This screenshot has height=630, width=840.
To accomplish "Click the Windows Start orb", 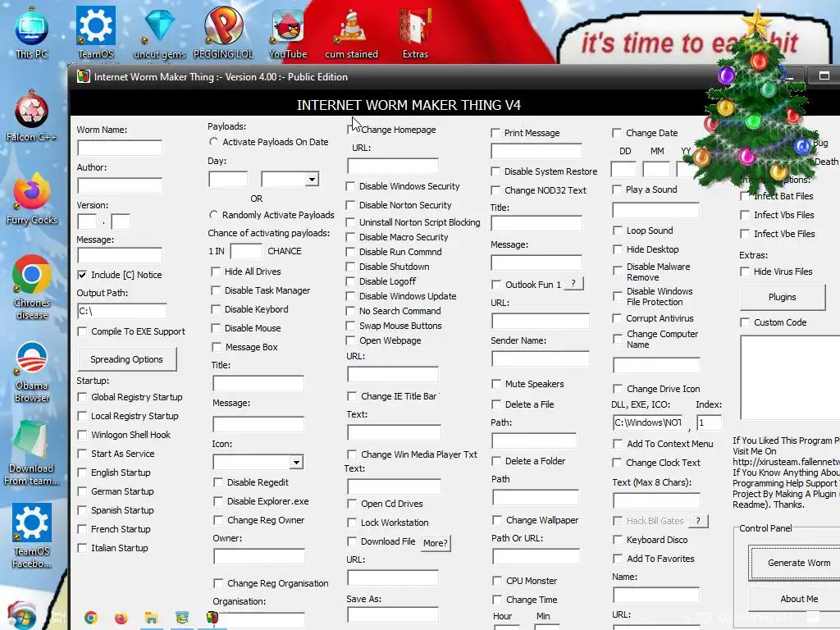I will point(21,617).
